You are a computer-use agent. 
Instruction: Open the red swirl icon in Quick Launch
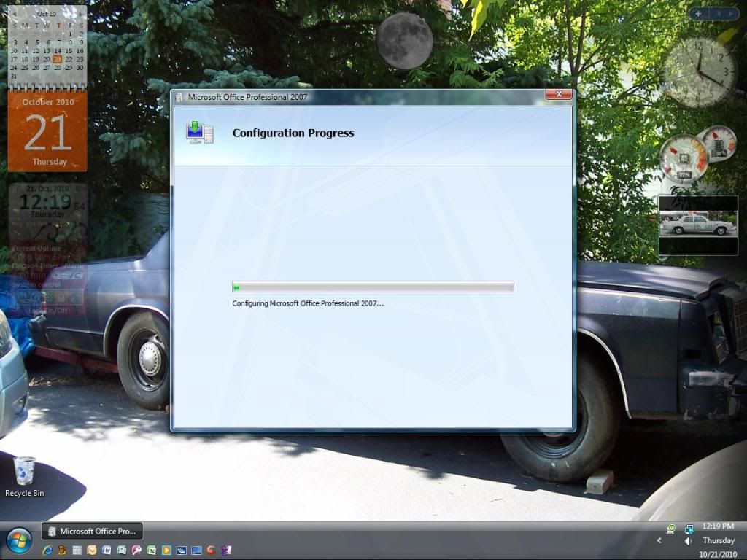click(x=211, y=551)
